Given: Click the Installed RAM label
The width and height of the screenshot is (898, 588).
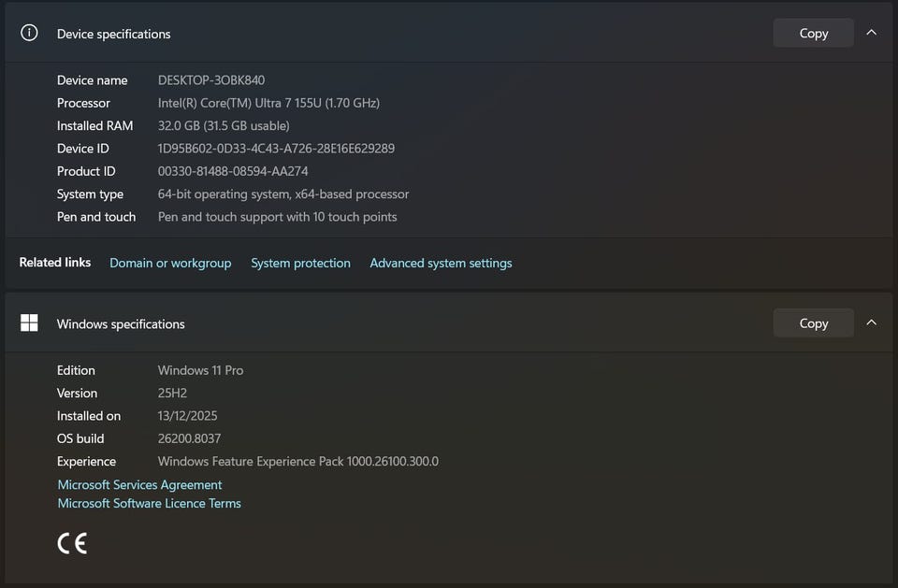Looking at the screenshot, I should [x=95, y=125].
